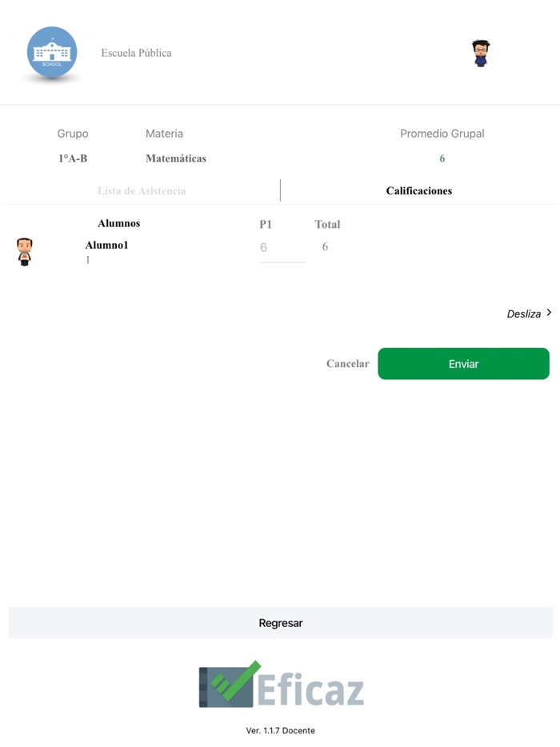Switch to Lista de Asistencia tab
The height and width of the screenshot is (747, 560).
(142, 191)
